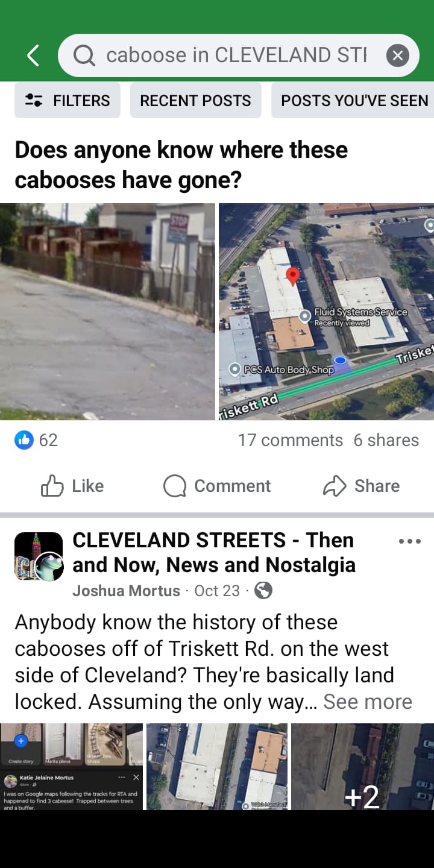The height and width of the screenshot is (868, 434).
Task: Tap the magnifier search icon
Action: click(x=84, y=56)
